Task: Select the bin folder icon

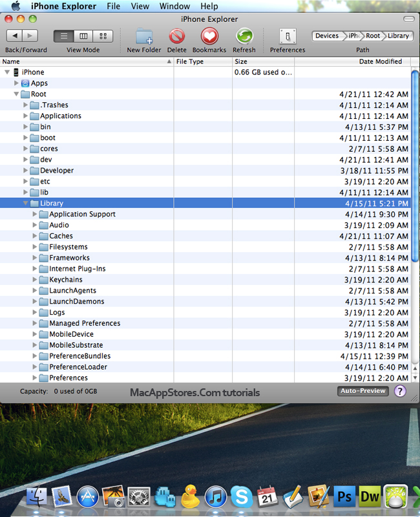Action: pyautogui.click(x=34, y=127)
